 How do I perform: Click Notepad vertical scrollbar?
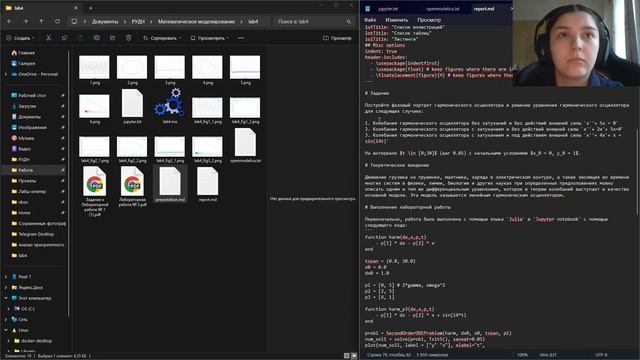(x=637, y=172)
